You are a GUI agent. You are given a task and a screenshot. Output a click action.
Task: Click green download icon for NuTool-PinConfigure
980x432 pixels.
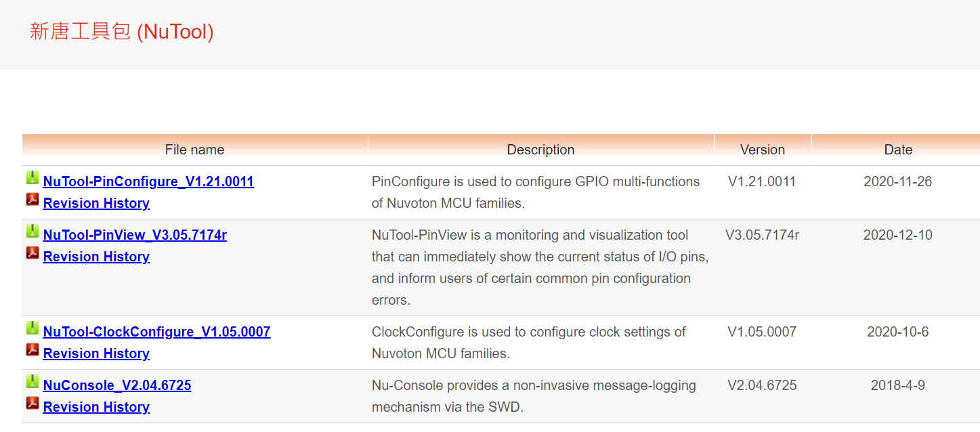[x=32, y=179]
